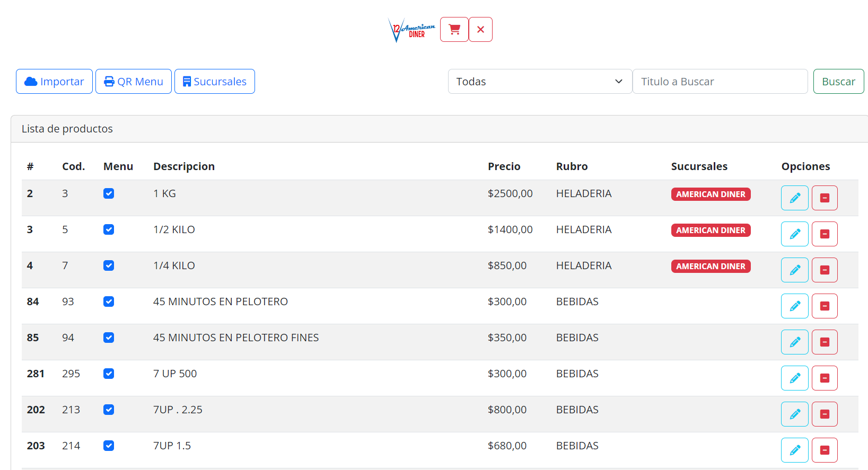
Task: Click the Importar button
Action: [x=54, y=82]
